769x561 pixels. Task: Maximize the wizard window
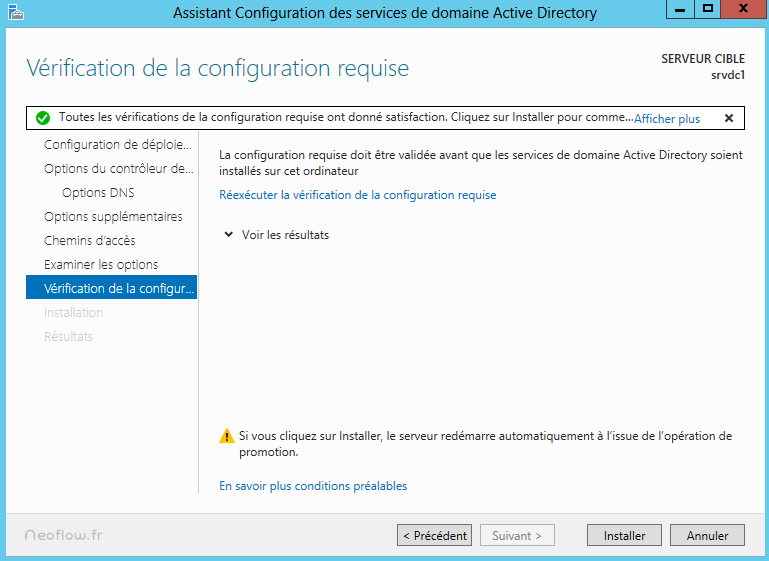point(708,9)
